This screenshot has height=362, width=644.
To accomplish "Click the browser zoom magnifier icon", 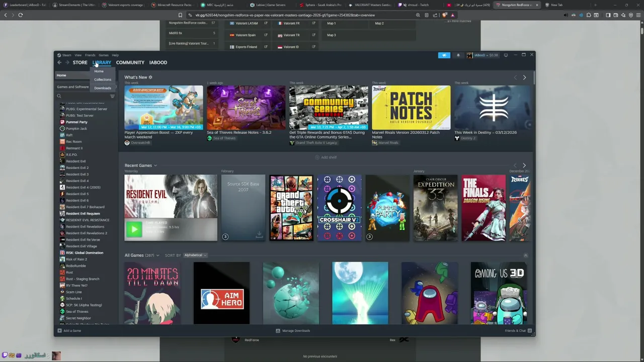I will point(418,15).
